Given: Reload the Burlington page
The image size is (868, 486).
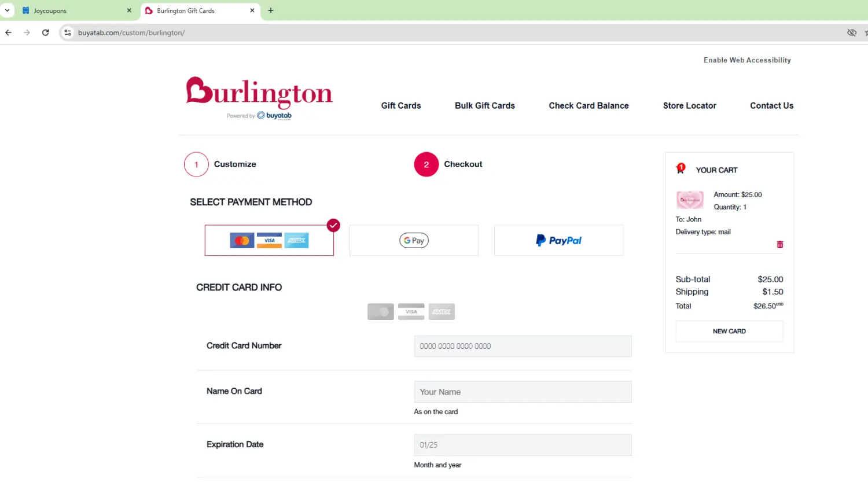Looking at the screenshot, I should point(46,33).
